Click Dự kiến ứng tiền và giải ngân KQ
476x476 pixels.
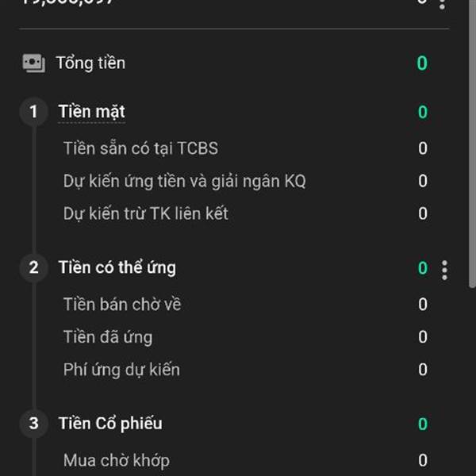tap(184, 181)
